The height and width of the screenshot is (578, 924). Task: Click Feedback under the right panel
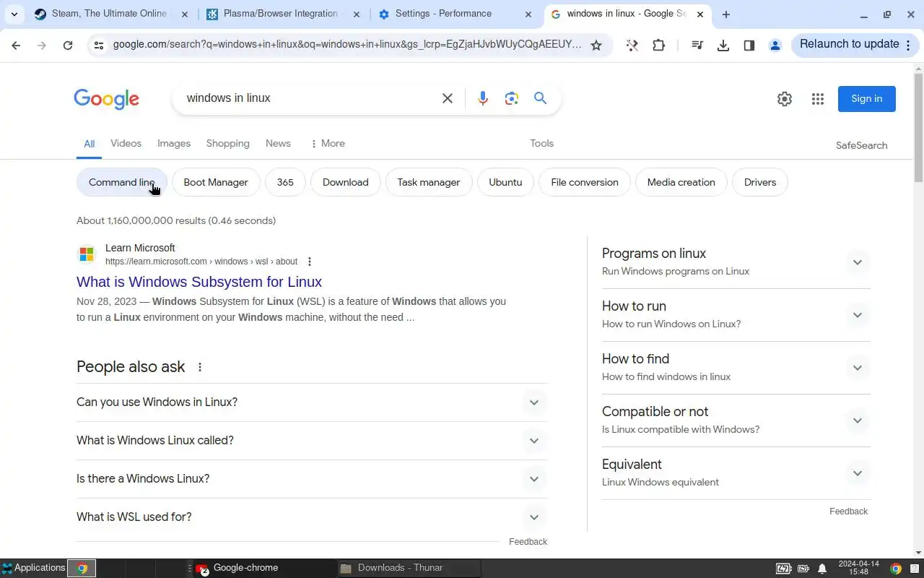pos(848,512)
